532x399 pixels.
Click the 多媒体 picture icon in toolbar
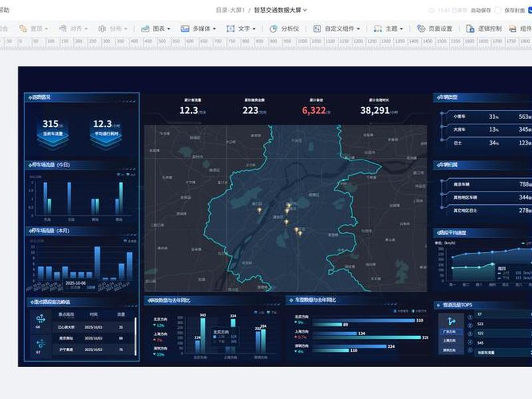185,29
